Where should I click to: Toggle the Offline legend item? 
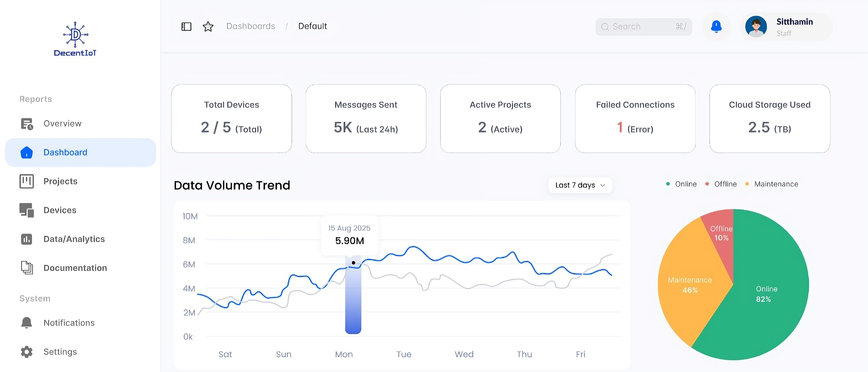721,184
